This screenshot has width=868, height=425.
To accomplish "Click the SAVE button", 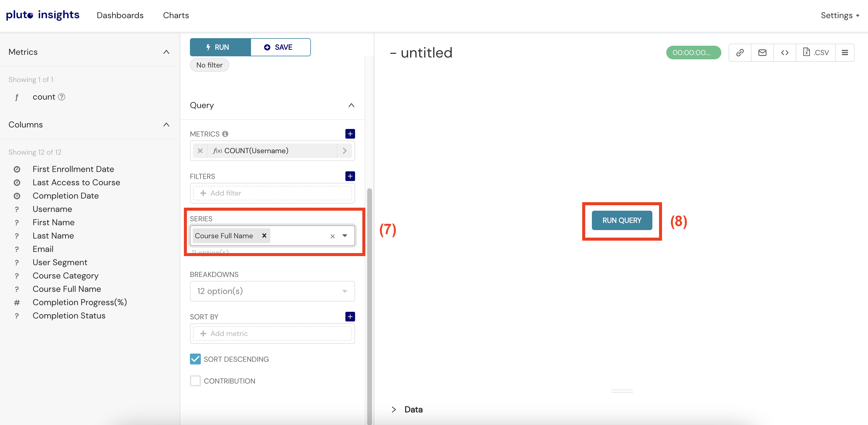I will pyautogui.click(x=280, y=47).
